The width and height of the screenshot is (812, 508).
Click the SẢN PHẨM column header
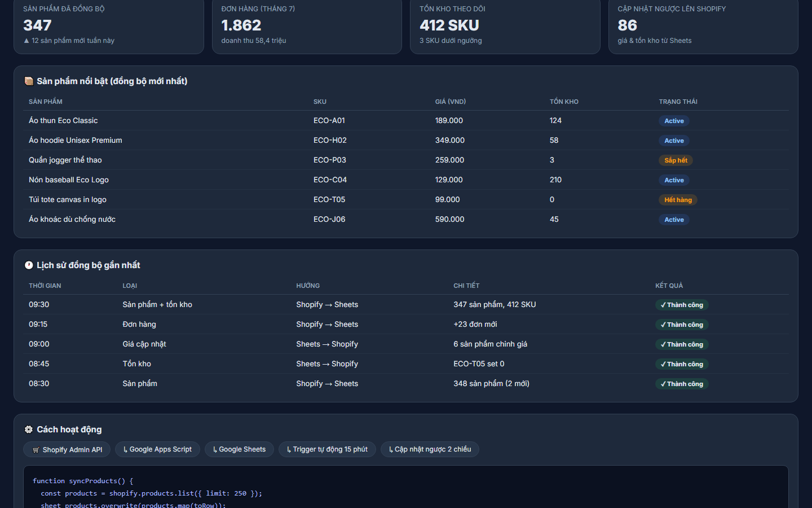[46, 102]
